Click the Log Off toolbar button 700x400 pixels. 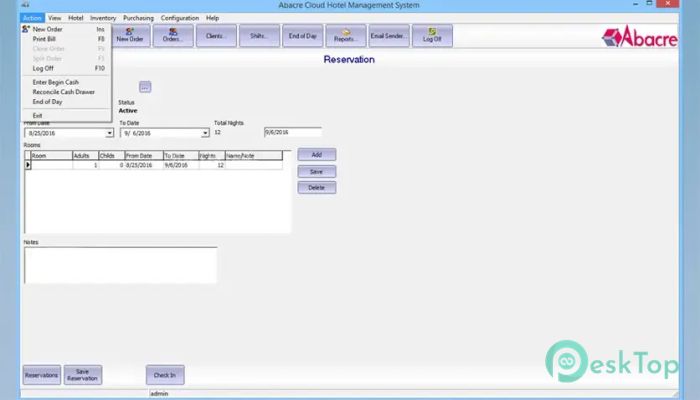pos(432,36)
